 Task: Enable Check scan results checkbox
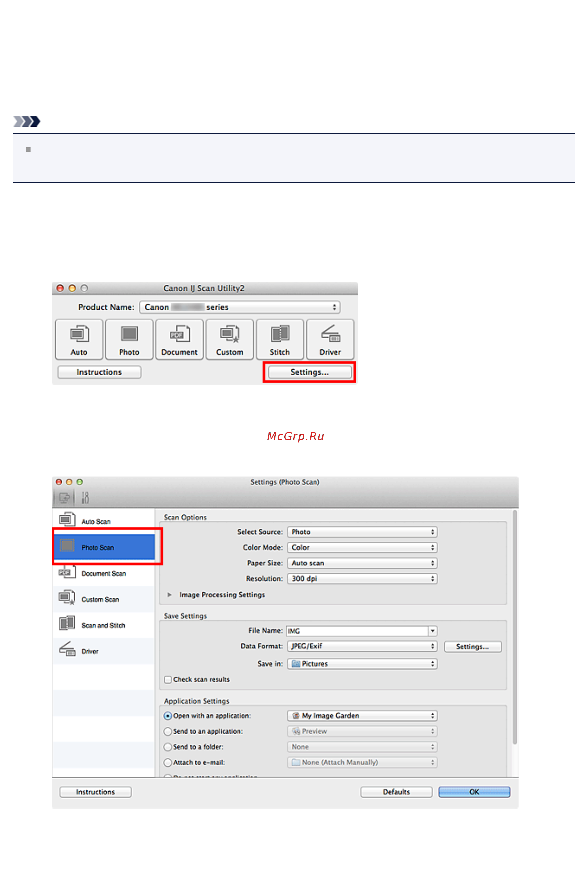pos(168,680)
